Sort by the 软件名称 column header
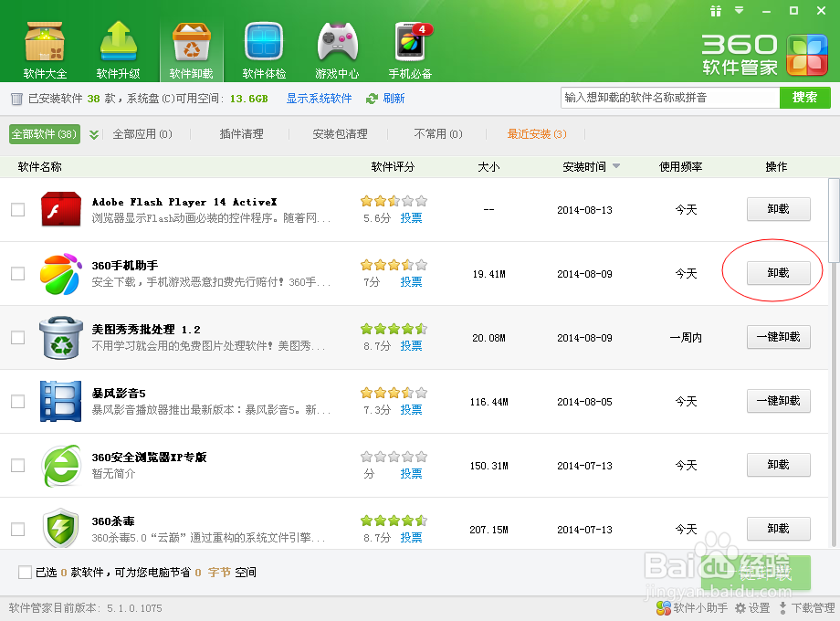This screenshot has width=840, height=621. 39,166
